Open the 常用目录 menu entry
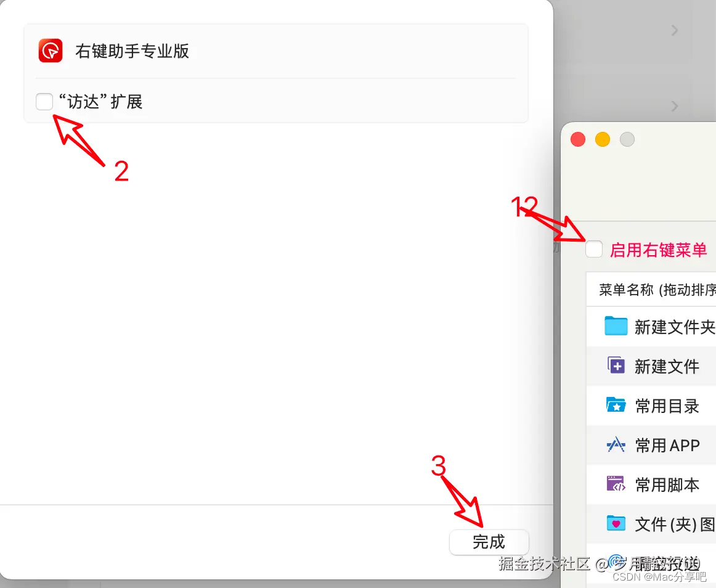The height and width of the screenshot is (588, 716). click(665, 406)
